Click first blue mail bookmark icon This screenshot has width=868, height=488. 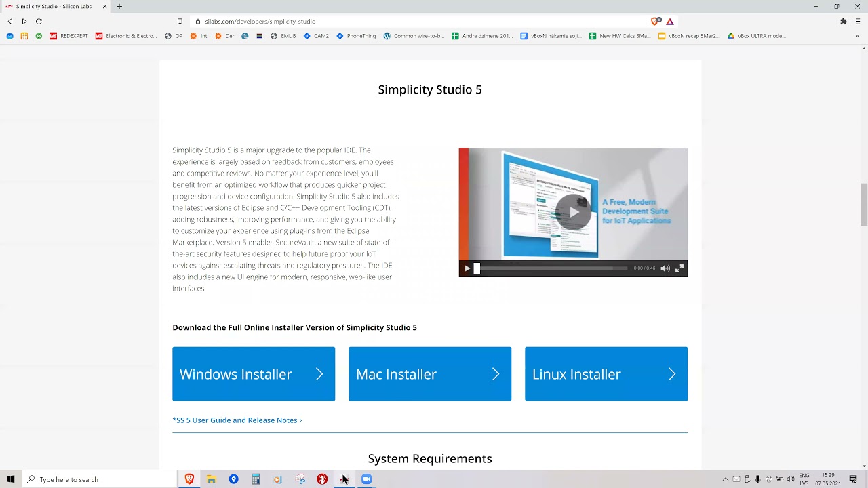[x=9, y=36]
